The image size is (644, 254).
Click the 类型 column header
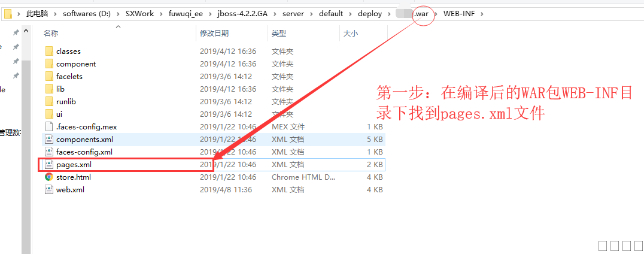(278, 34)
